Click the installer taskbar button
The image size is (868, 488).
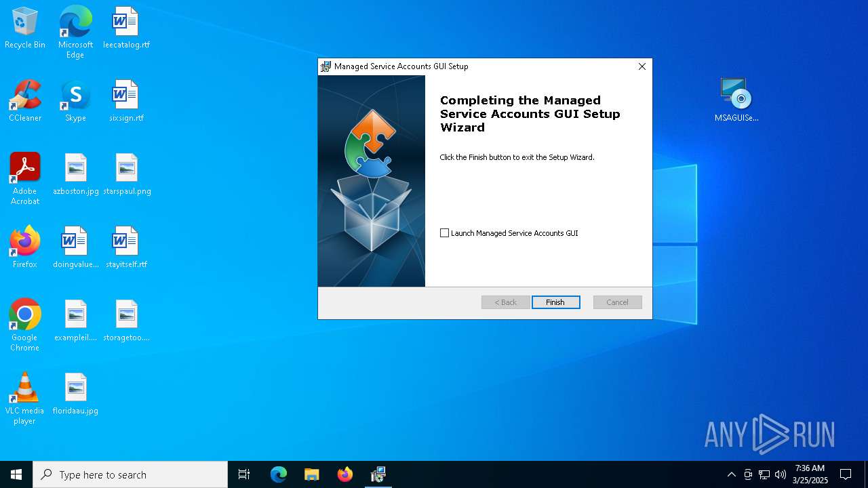pos(378,474)
